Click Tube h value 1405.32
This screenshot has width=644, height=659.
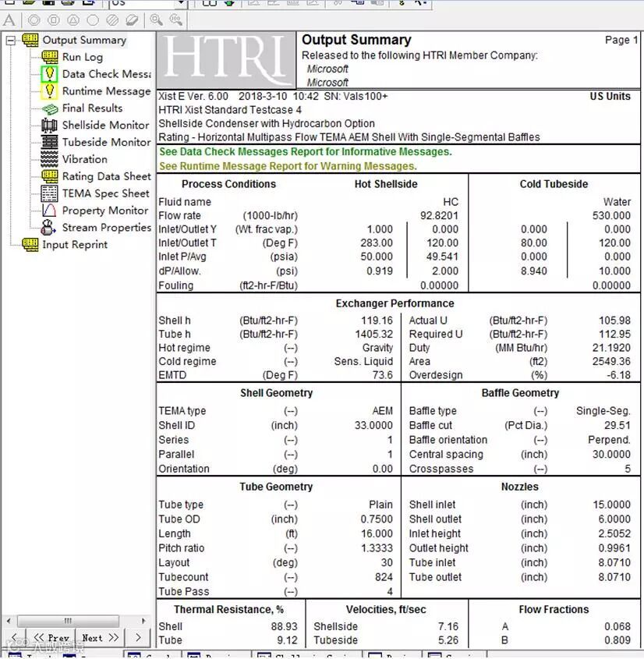click(374, 334)
